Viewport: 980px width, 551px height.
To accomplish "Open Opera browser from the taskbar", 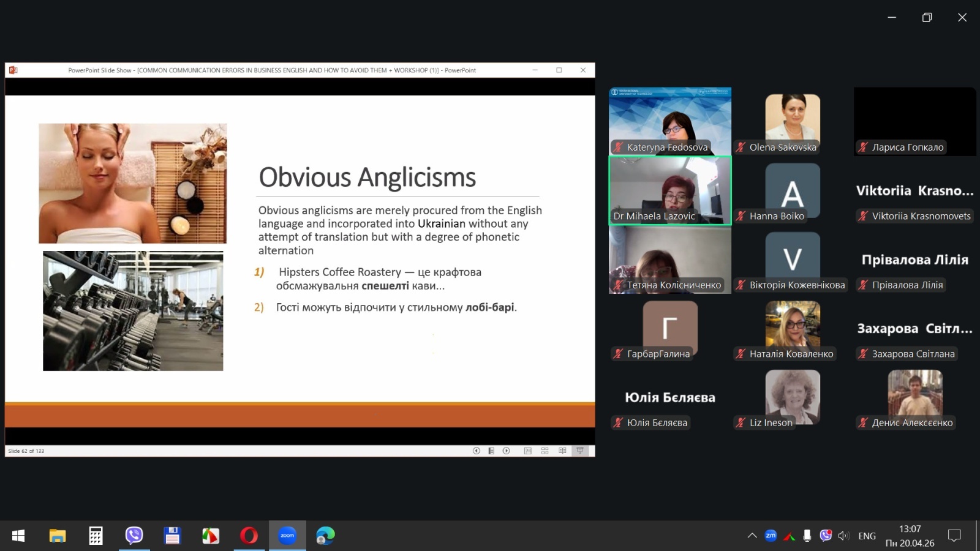I will tap(249, 536).
